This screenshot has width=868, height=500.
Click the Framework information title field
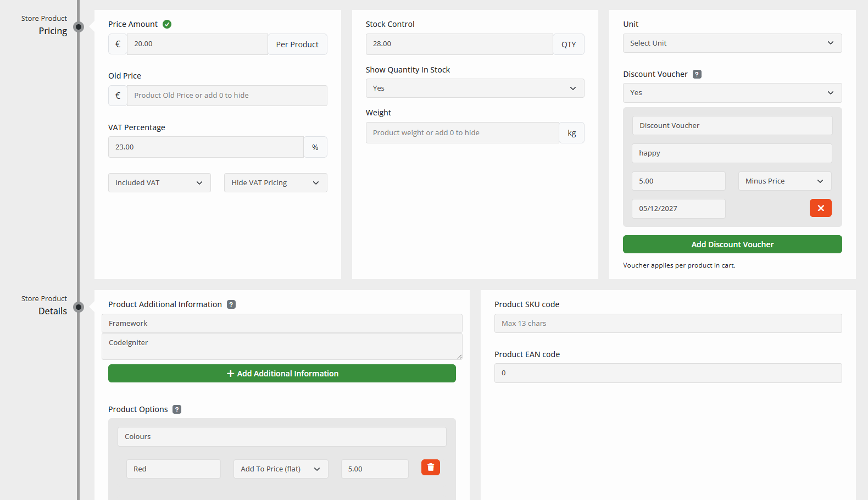282,324
